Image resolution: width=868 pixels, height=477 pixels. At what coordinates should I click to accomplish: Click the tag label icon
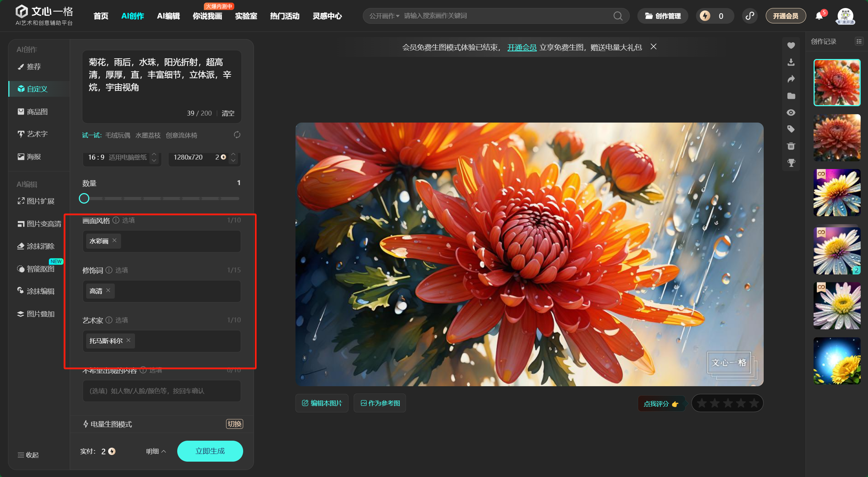tap(791, 129)
